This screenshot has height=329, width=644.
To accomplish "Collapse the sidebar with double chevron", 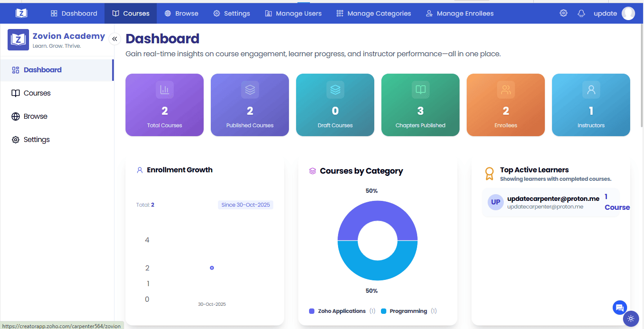I will 114,39.
